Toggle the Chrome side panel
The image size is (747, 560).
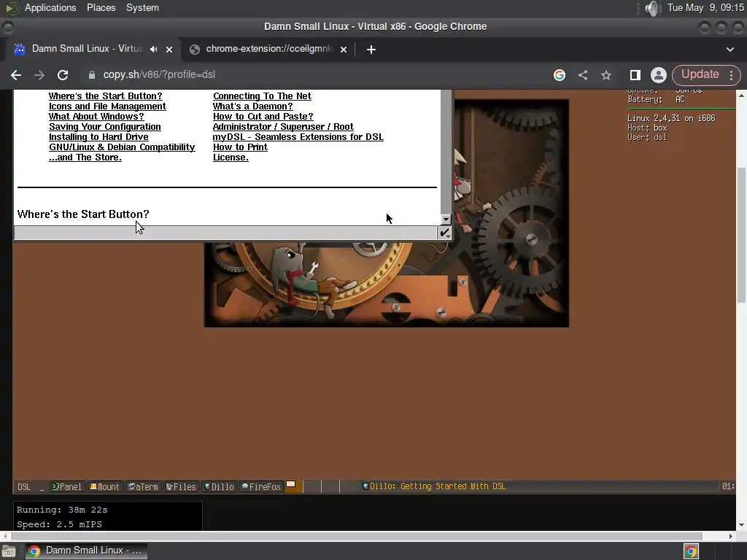pyautogui.click(x=635, y=75)
